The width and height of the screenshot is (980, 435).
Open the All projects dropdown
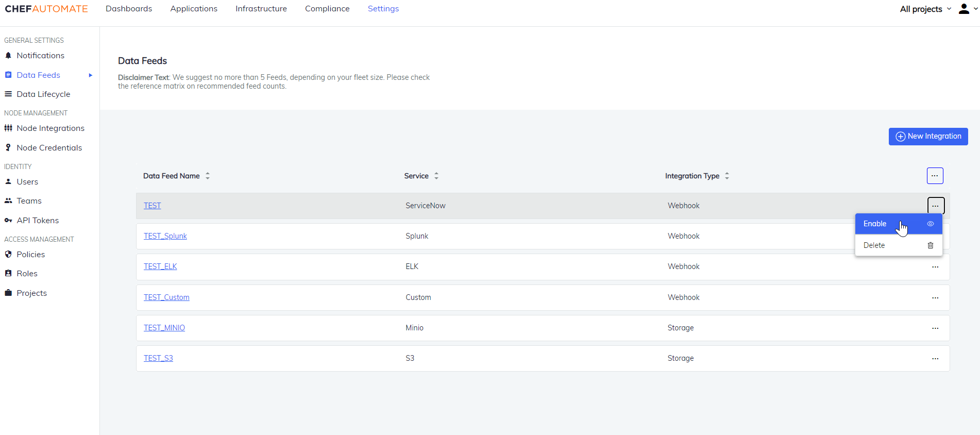(x=925, y=9)
